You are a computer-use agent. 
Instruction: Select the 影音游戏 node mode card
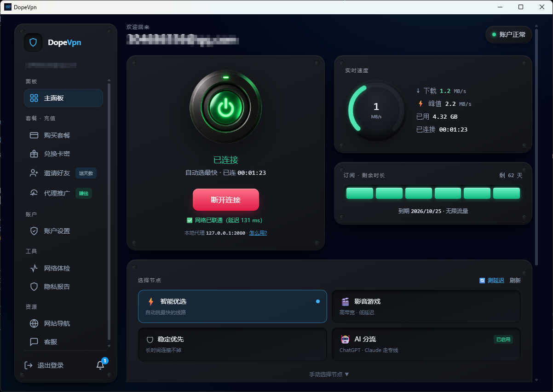(x=426, y=306)
